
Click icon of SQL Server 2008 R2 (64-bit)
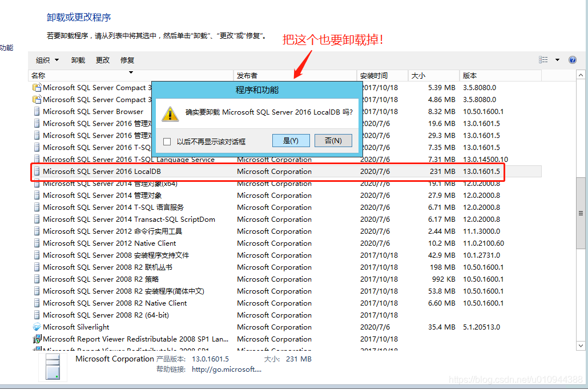tap(37, 315)
